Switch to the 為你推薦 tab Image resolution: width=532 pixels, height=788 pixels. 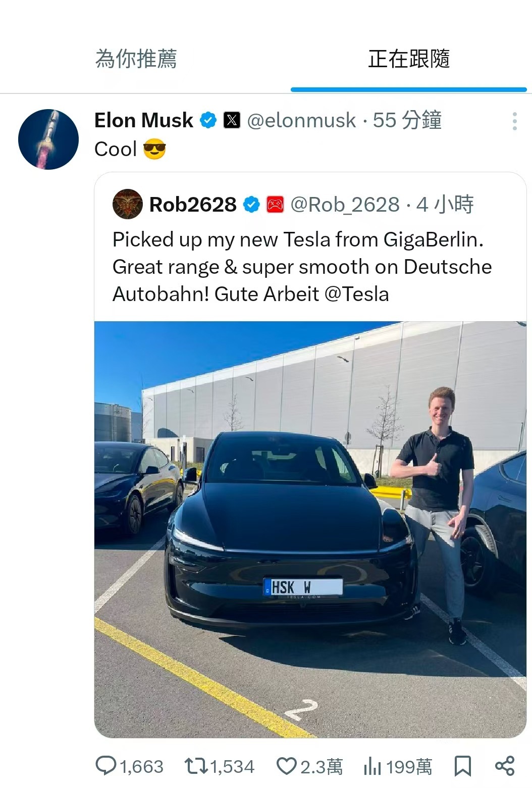point(136,59)
